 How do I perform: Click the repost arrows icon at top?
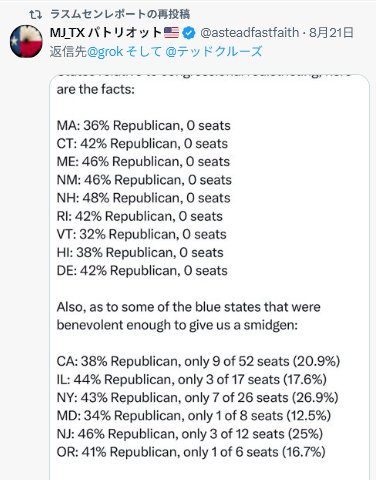(x=35, y=14)
